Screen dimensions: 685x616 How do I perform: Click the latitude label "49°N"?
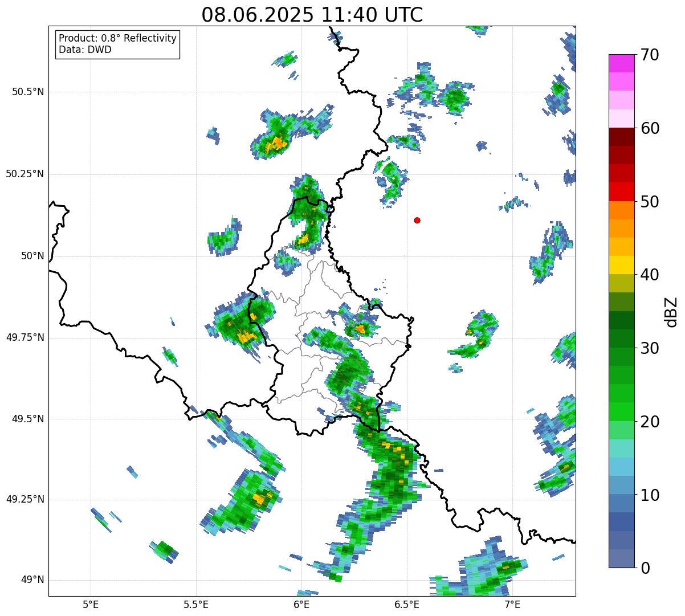click(32, 580)
